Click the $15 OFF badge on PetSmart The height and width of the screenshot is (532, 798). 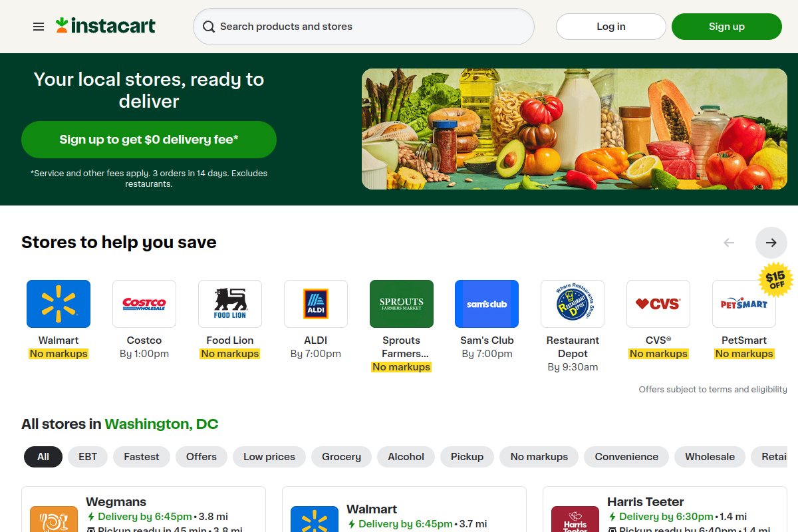pyautogui.click(x=775, y=280)
